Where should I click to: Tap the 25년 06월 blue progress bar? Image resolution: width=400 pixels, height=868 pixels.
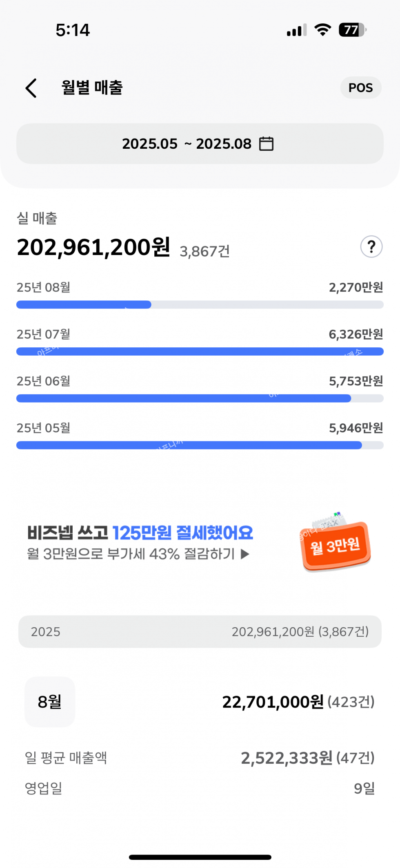(184, 398)
